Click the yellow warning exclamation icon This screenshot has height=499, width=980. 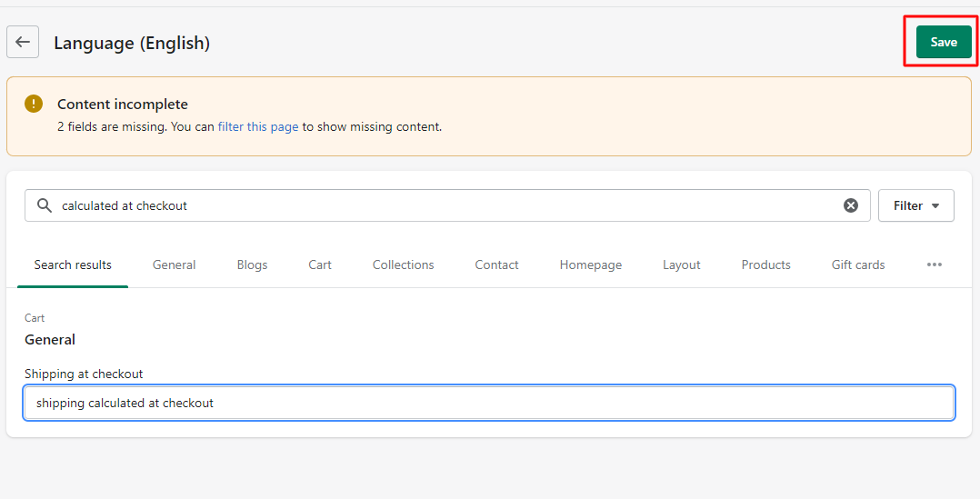click(x=34, y=104)
